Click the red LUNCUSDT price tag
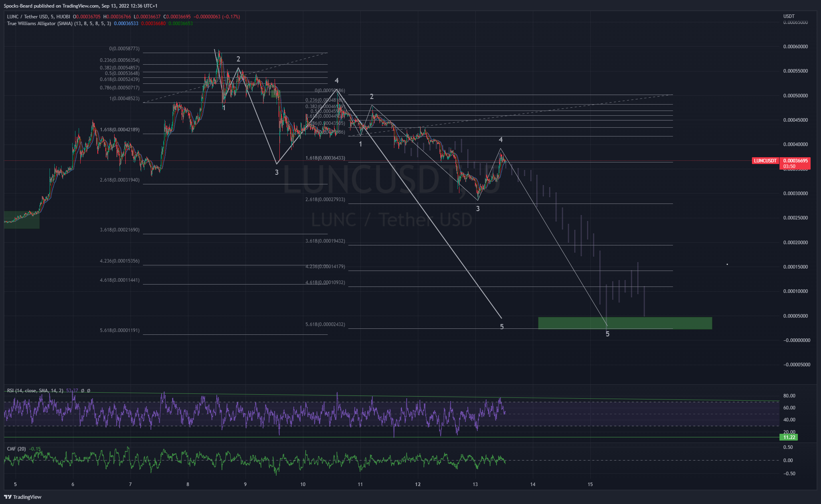Viewport: 821px width, 504px height. [765, 161]
